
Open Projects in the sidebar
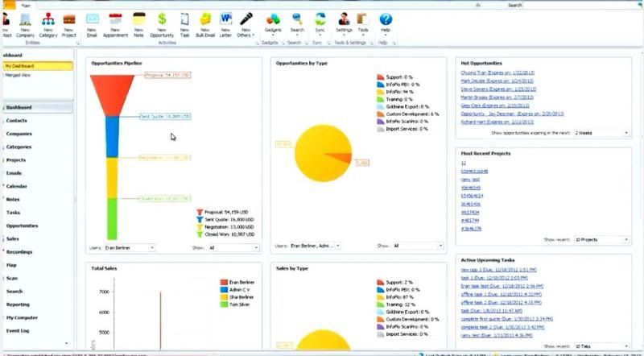pos(16,160)
